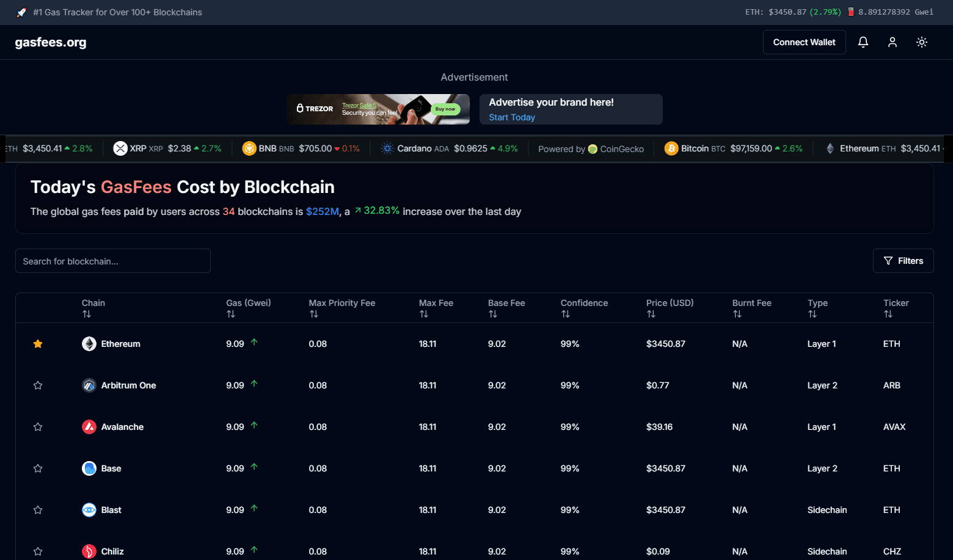Click the ARB ticker cell

click(x=892, y=385)
